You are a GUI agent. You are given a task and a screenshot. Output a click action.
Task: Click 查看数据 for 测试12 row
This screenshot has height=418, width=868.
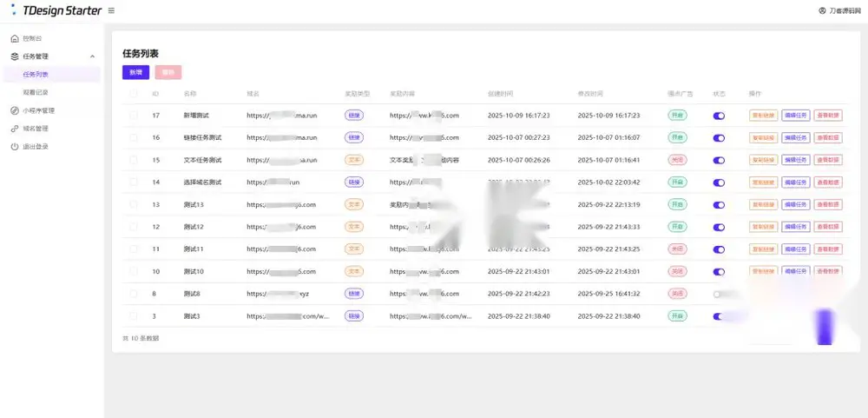(828, 227)
